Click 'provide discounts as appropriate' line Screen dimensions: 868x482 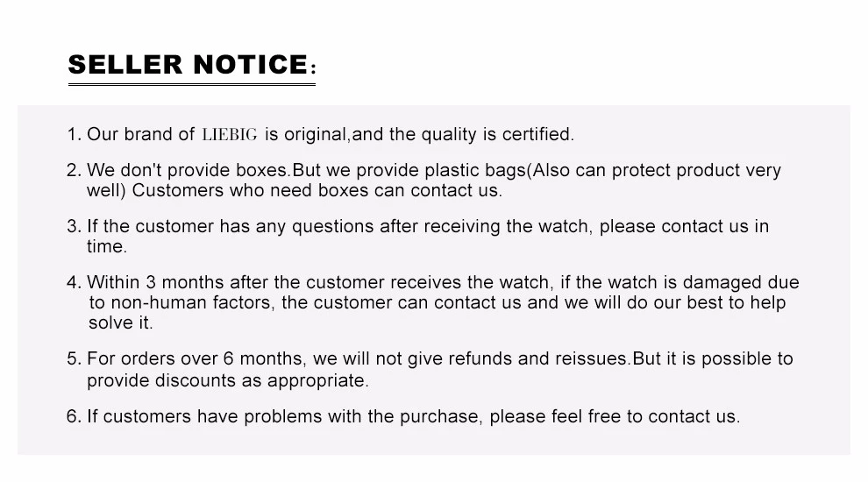(227, 380)
